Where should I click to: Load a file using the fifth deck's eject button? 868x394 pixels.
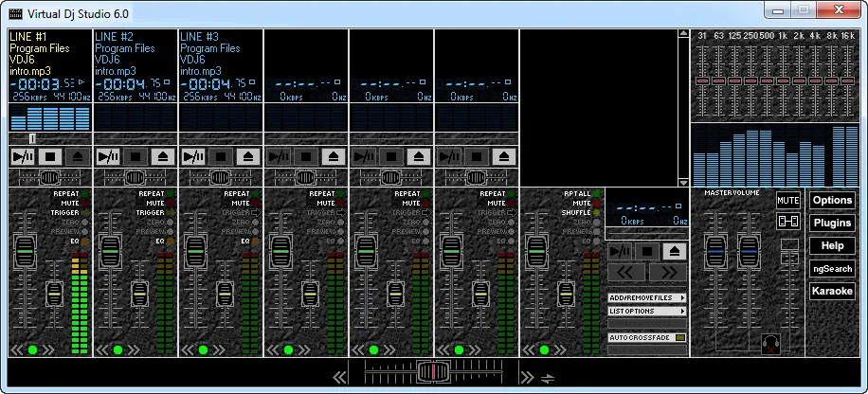click(419, 156)
